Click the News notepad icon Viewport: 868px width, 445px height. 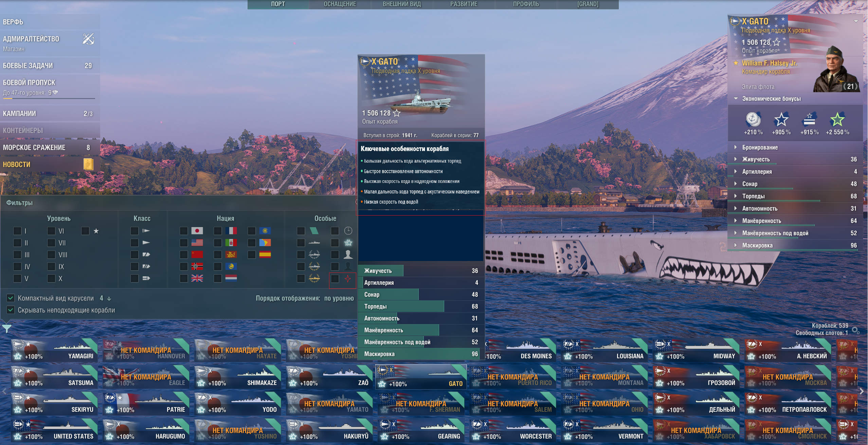88,164
